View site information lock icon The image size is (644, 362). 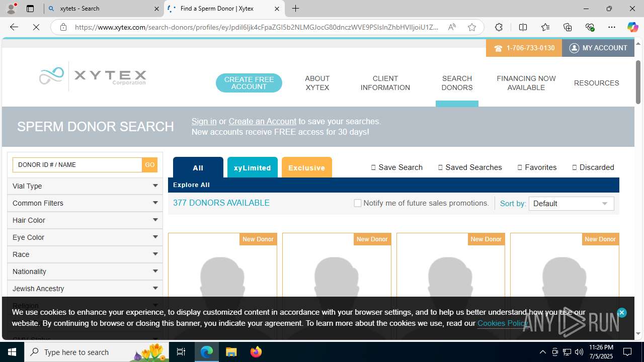[x=63, y=27]
